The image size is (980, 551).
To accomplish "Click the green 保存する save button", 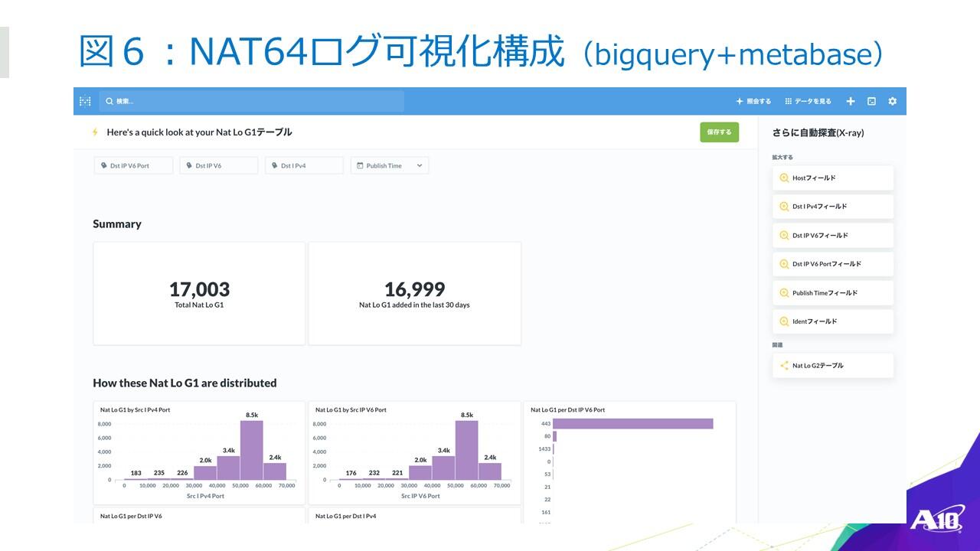I will click(x=719, y=132).
